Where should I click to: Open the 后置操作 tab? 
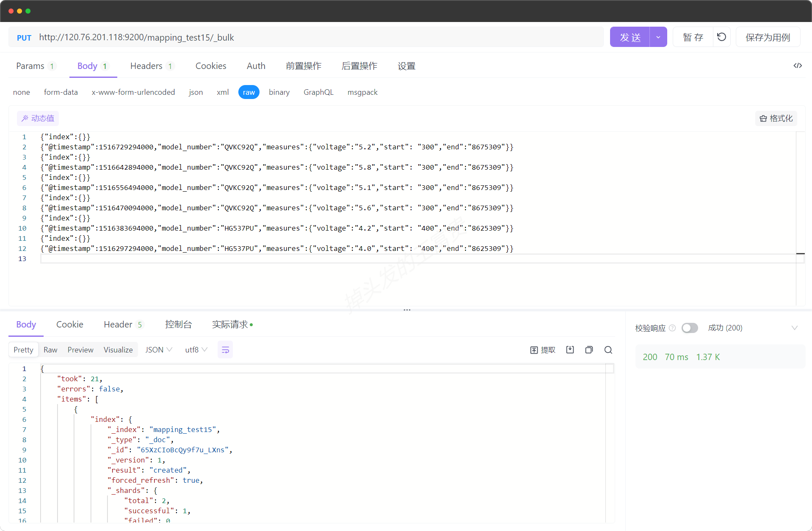coord(359,66)
